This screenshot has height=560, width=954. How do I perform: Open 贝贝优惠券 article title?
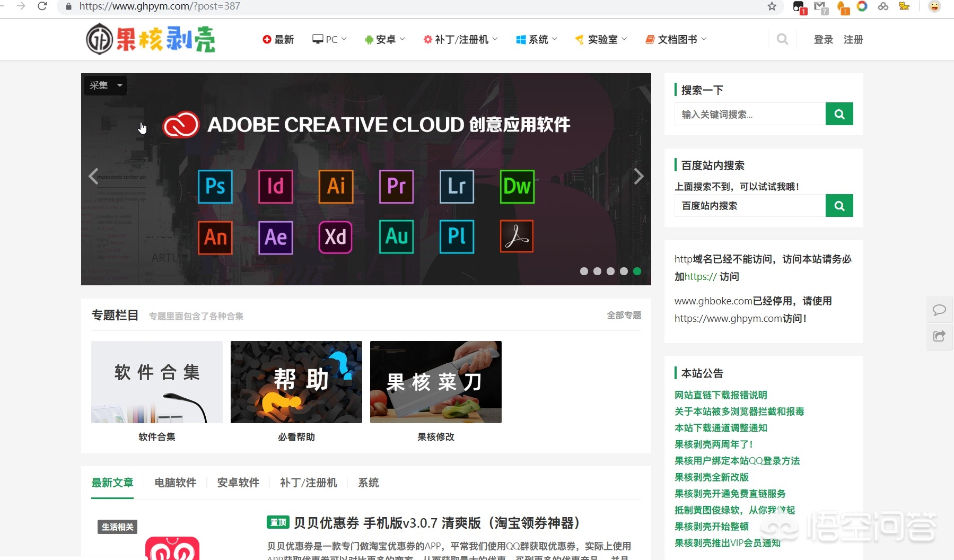[436, 523]
